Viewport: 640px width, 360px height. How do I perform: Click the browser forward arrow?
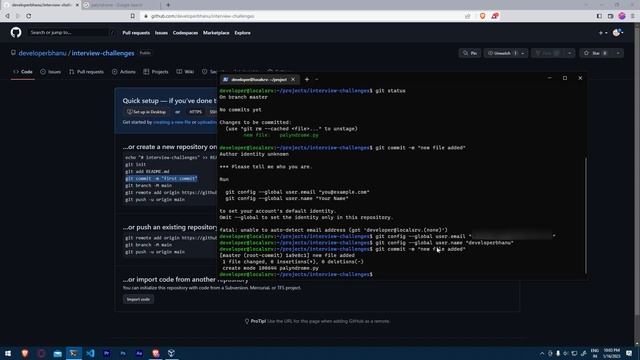[18, 16]
